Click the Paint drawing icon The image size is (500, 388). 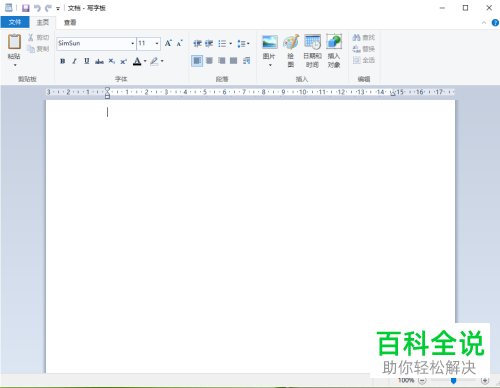pos(291,42)
